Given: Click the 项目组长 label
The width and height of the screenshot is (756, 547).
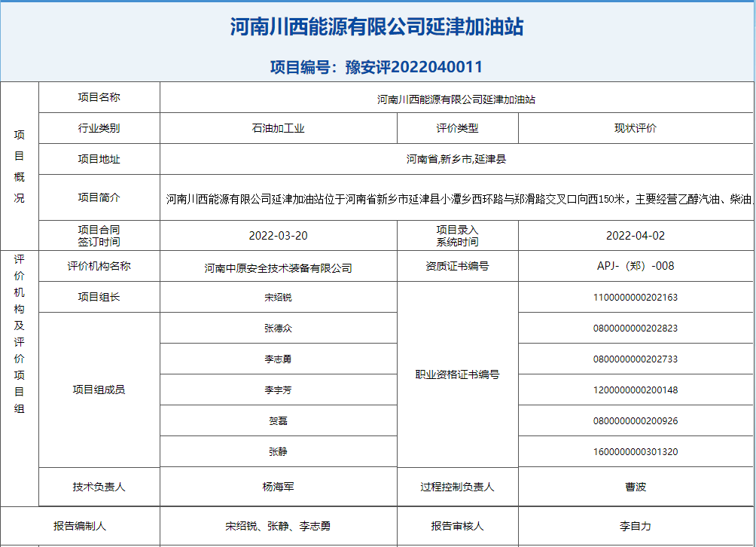Looking at the screenshot, I should 99,297.
